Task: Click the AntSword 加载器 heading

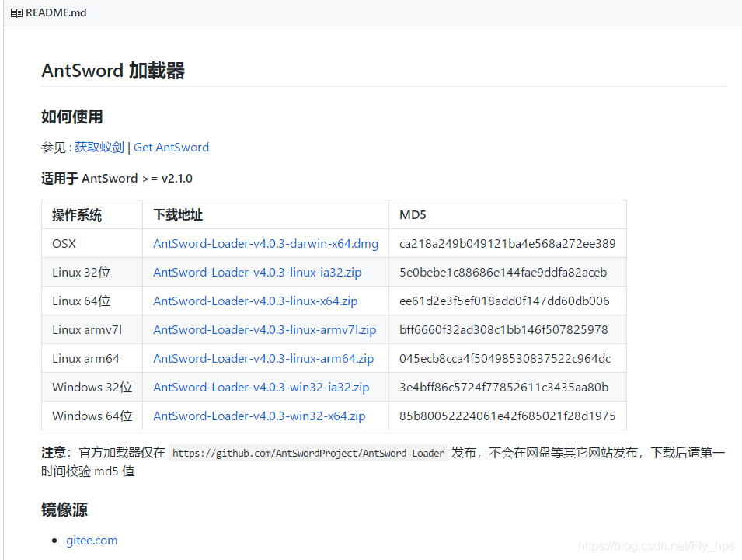Action: [113, 71]
